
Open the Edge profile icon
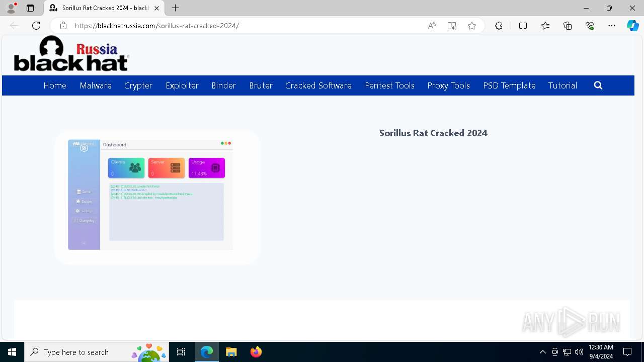coord(11,8)
